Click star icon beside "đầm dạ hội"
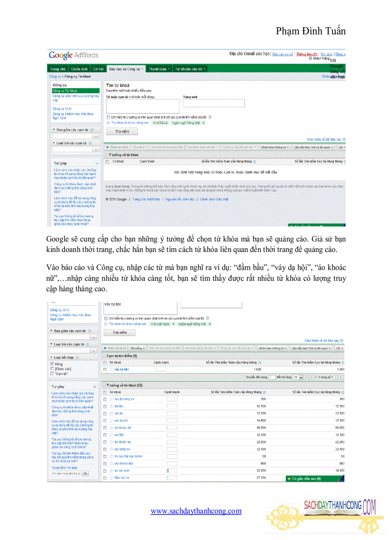Image resolution: width=392 pixels, height=540 pixels. tap(111, 478)
